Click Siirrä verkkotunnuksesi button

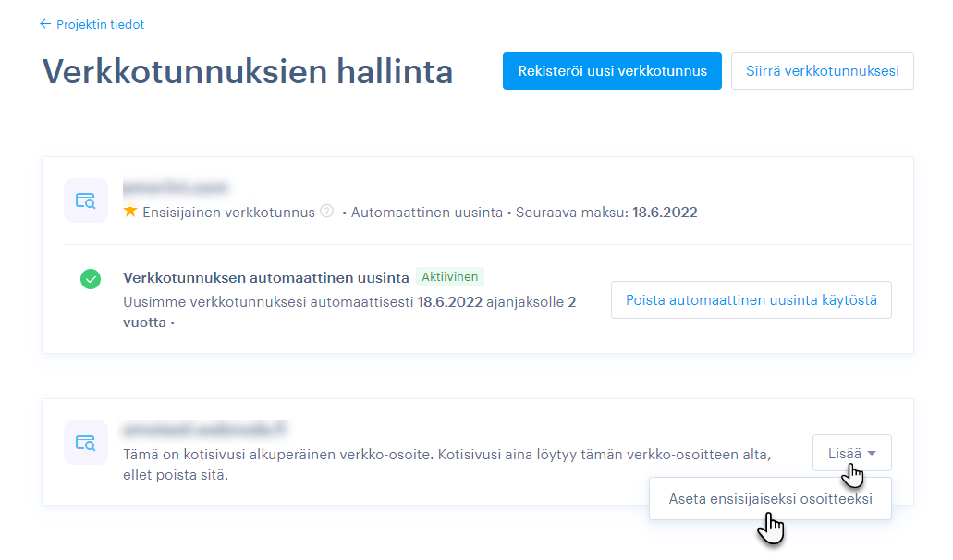822,71
